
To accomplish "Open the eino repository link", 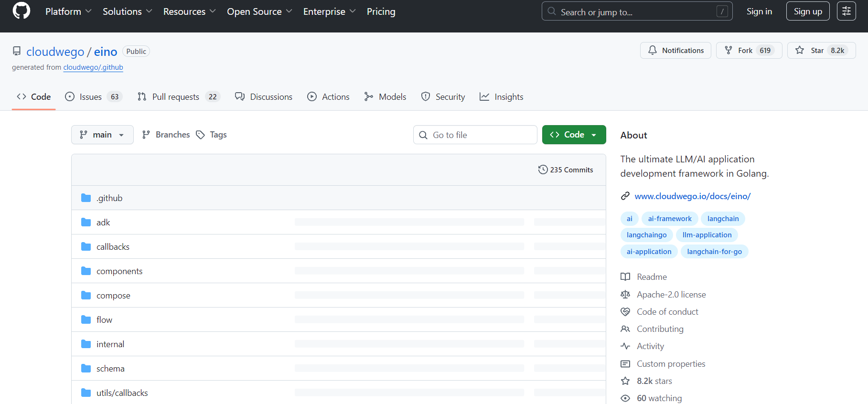I will [x=106, y=52].
